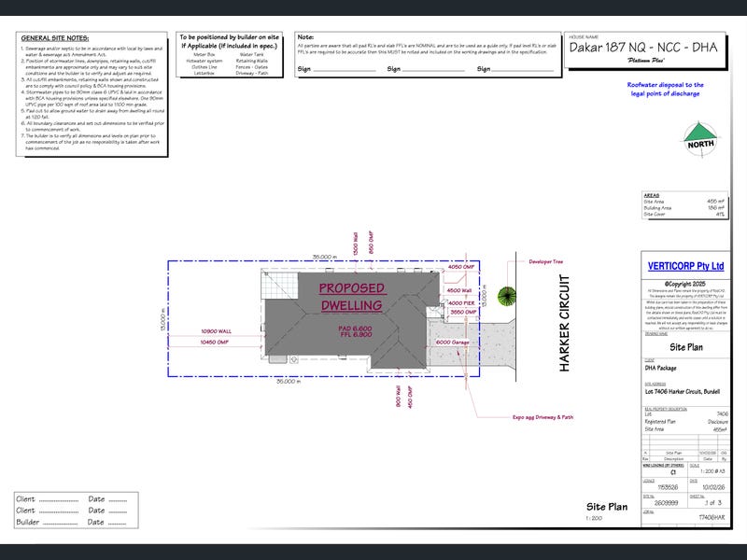Click the '4050 OMP' dimension
The width and height of the screenshot is (747, 560).
(x=461, y=267)
